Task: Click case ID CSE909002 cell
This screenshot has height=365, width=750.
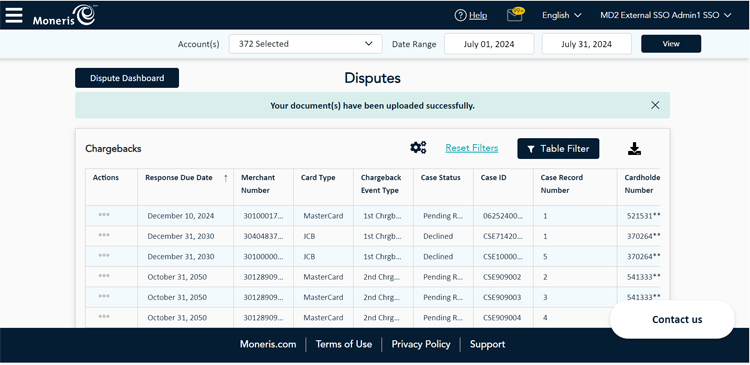Action: (x=502, y=277)
